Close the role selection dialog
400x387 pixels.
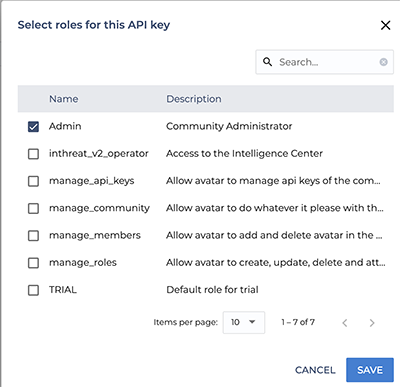click(385, 25)
